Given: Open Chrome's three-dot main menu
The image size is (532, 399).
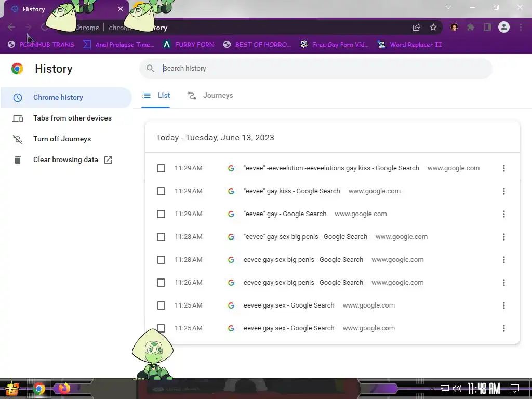Looking at the screenshot, I should click(x=521, y=27).
